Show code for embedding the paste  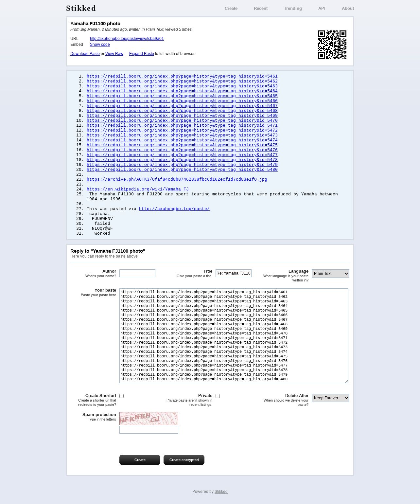[x=100, y=45]
